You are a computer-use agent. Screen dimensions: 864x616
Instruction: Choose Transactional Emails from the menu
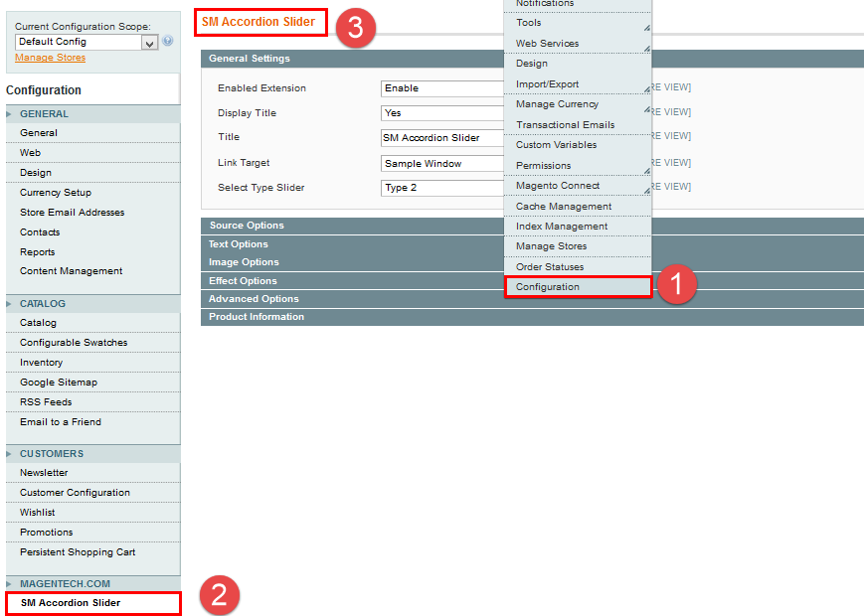click(578, 124)
